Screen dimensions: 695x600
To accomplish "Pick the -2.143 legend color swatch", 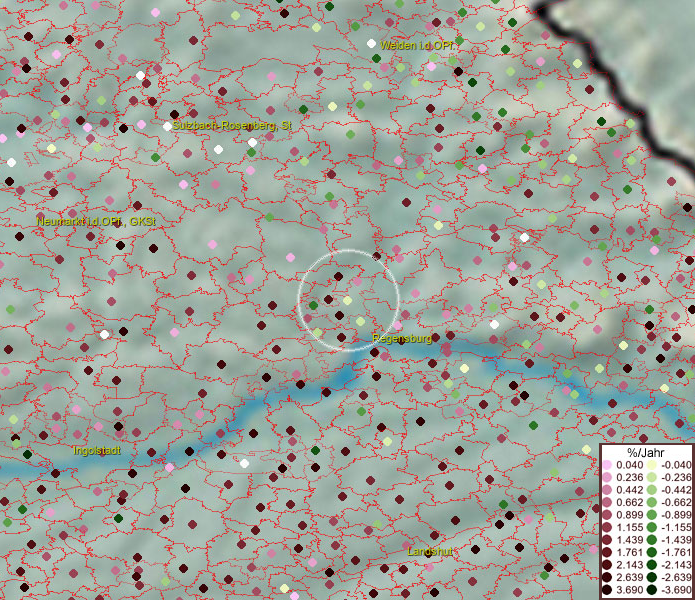I will click(652, 565).
